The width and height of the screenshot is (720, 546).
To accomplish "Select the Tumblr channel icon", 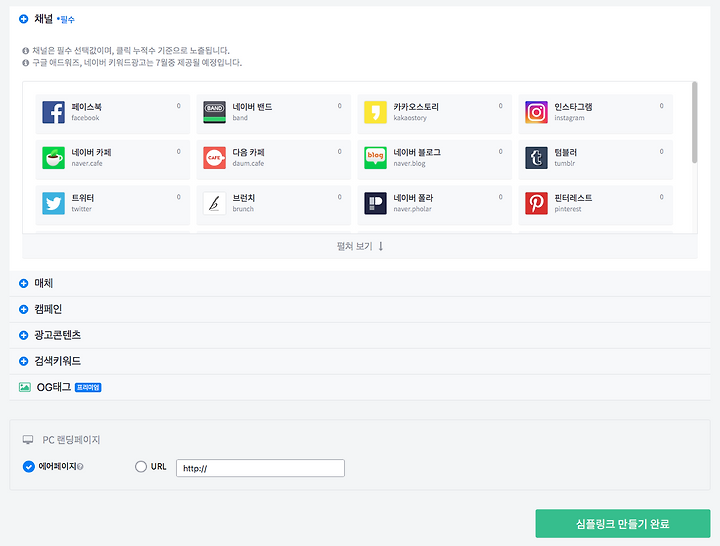I will click(x=537, y=158).
